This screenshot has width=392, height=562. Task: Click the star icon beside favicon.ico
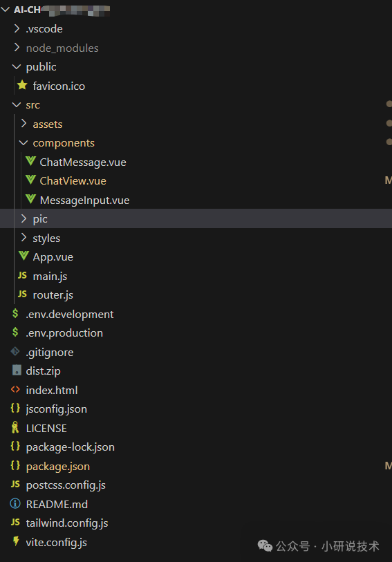coord(22,85)
